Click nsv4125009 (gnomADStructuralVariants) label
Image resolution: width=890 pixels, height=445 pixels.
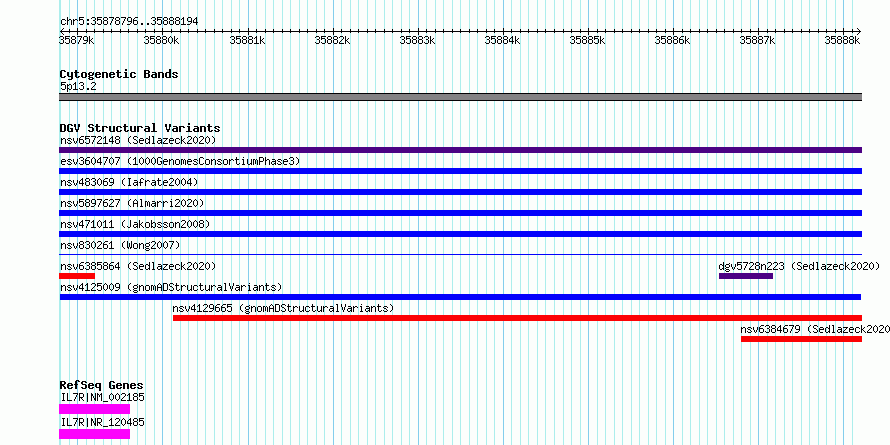171,287
